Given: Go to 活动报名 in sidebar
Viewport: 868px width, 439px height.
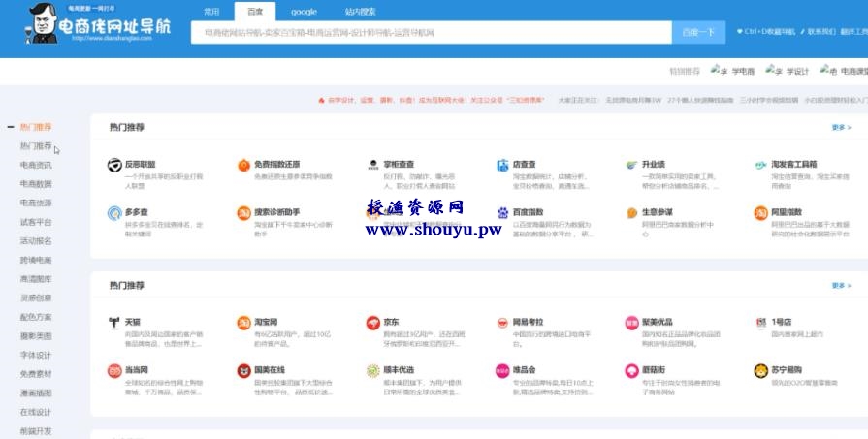Looking at the screenshot, I should [x=36, y=241].
